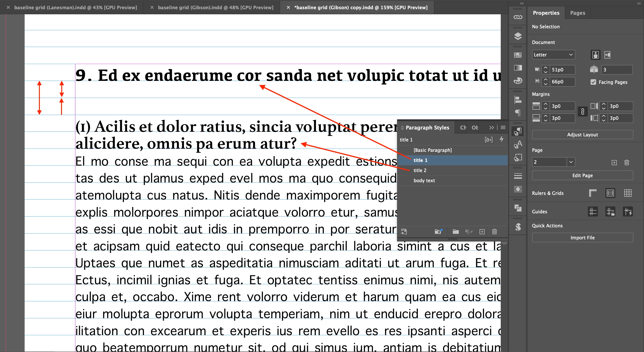Open the Text Wrap panel icon
Image resolution: width=644 pixels, height=352 pixels.
pyautogui.click(x=518, y=189)
